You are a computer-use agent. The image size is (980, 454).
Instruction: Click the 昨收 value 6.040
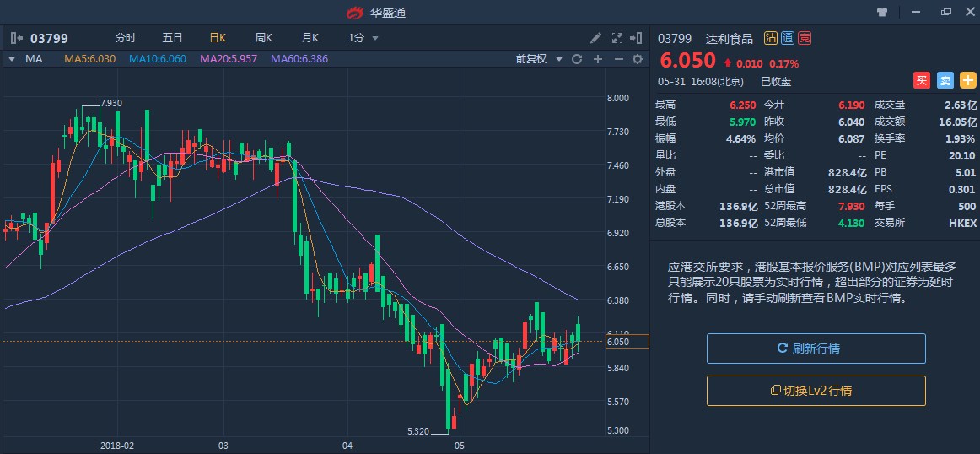point(852,122)
